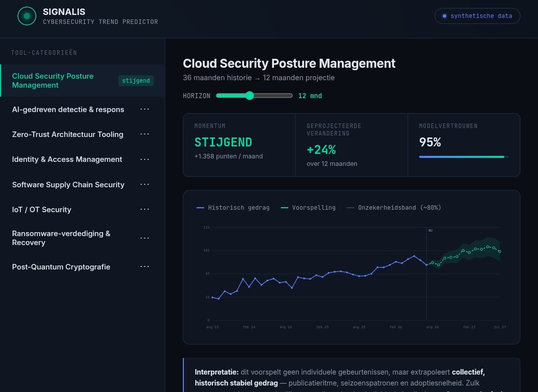Click the Interpretatie heading in note
Image resolution: width=538 pixels, height=392 pixels.
(217, 372)
